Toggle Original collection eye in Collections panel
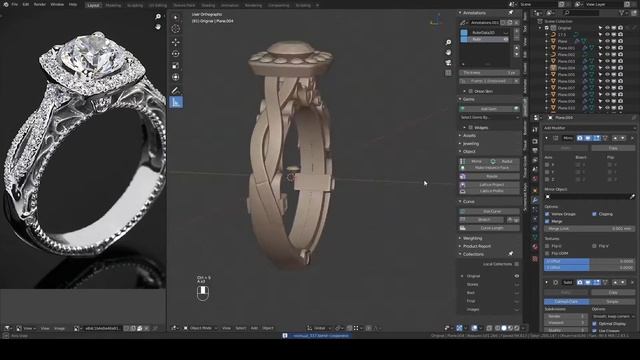 pos(517,276)
